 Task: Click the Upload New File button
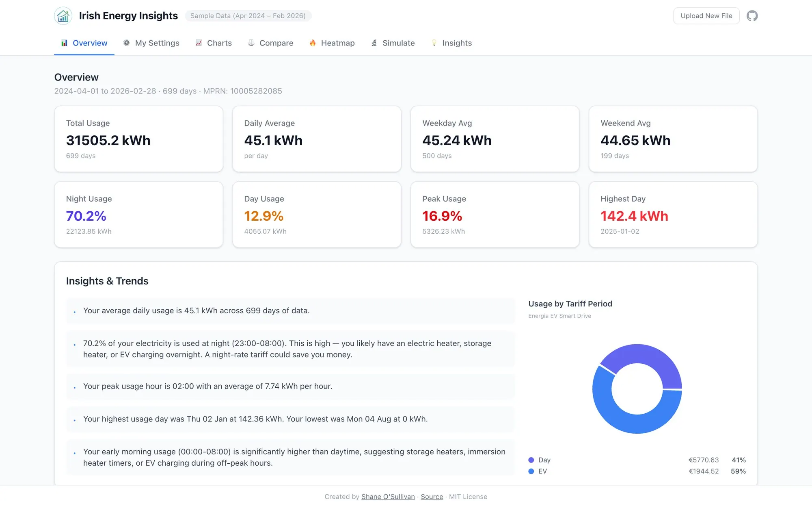click(706, 16)
